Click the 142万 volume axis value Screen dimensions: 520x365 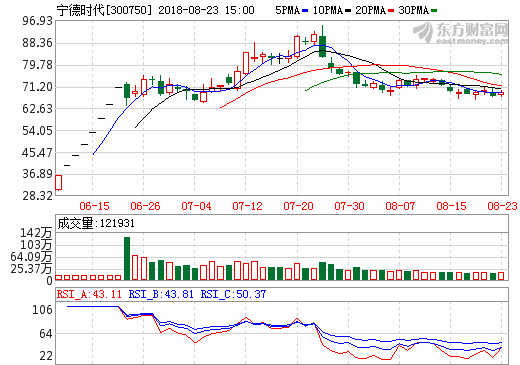(x=36, y=233)
